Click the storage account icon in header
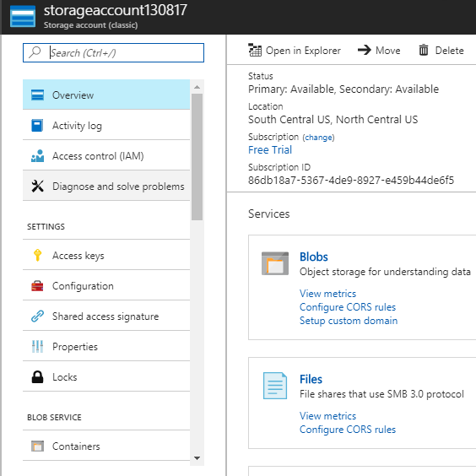This screenshot has width=476, height=476. (x=23, y=17)
